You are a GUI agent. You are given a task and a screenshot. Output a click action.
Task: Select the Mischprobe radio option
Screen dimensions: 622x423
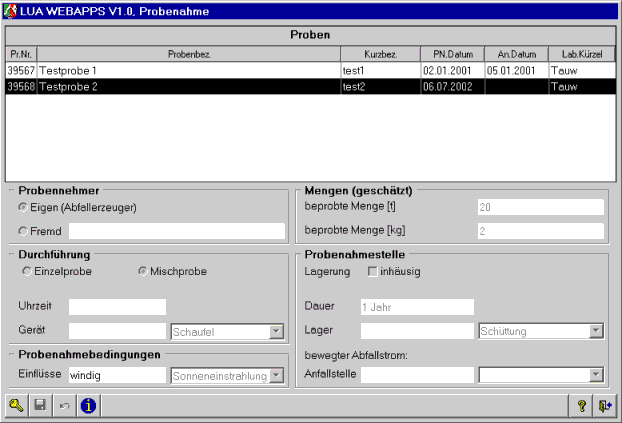(x=142, y=271)
